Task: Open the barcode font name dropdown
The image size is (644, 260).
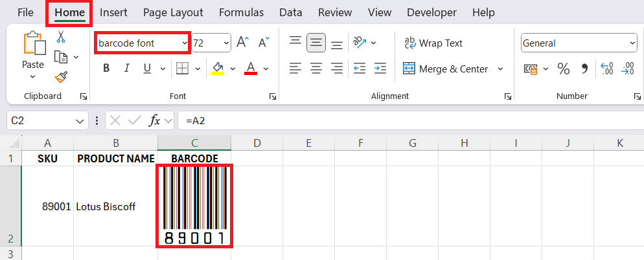Action: click(185, 43)
